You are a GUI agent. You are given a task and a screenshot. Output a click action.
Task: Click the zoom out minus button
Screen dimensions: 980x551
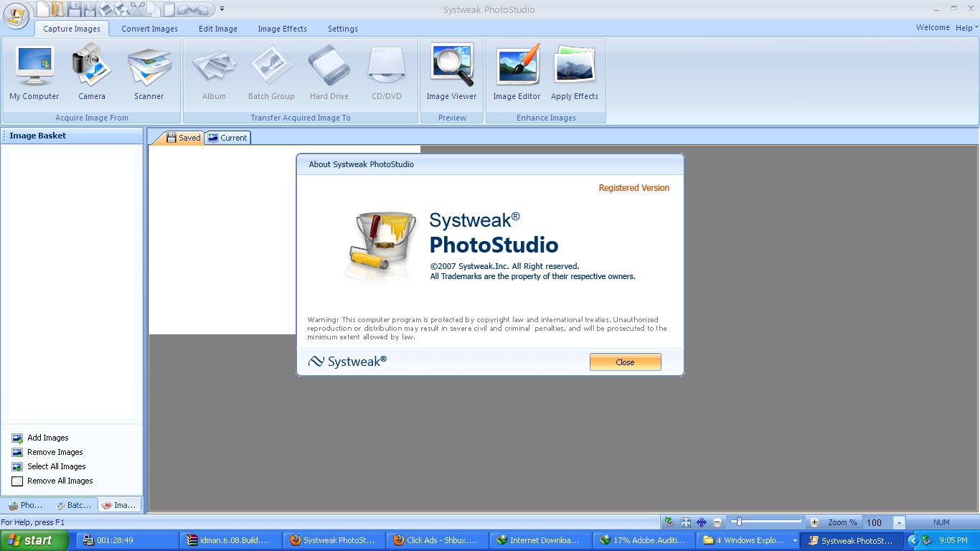pyautogui.click(x=717, y=522)
